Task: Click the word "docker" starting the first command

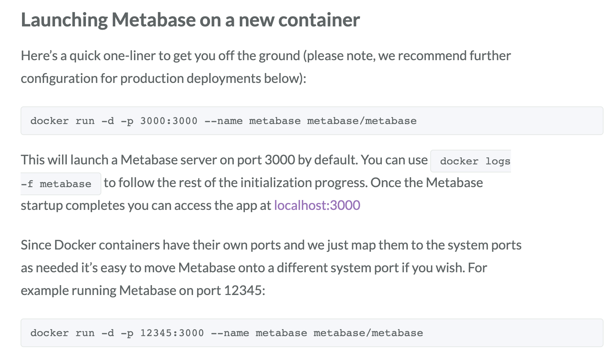Action: pyautogui.click(x=50, y=121)
